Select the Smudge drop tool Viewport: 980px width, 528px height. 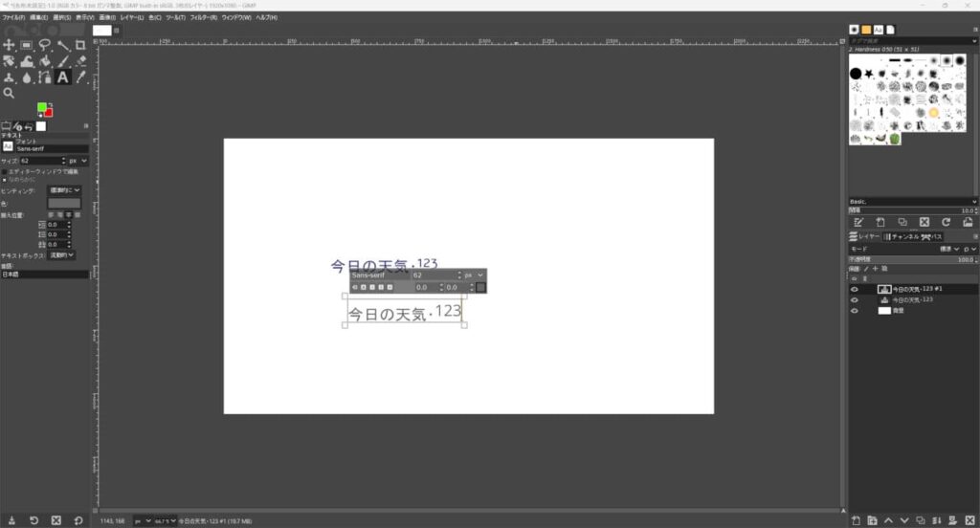click(x=26, y=77)
